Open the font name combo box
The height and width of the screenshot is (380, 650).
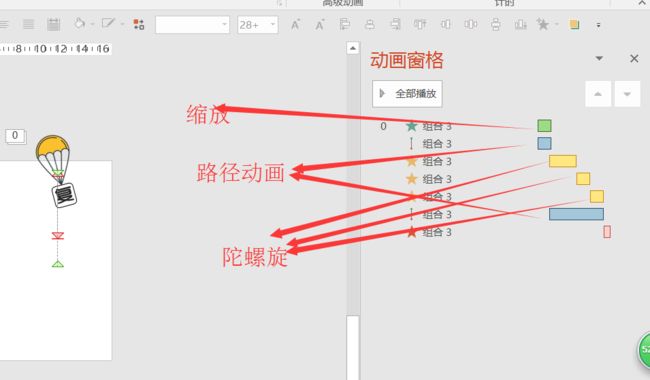(192, 24)
